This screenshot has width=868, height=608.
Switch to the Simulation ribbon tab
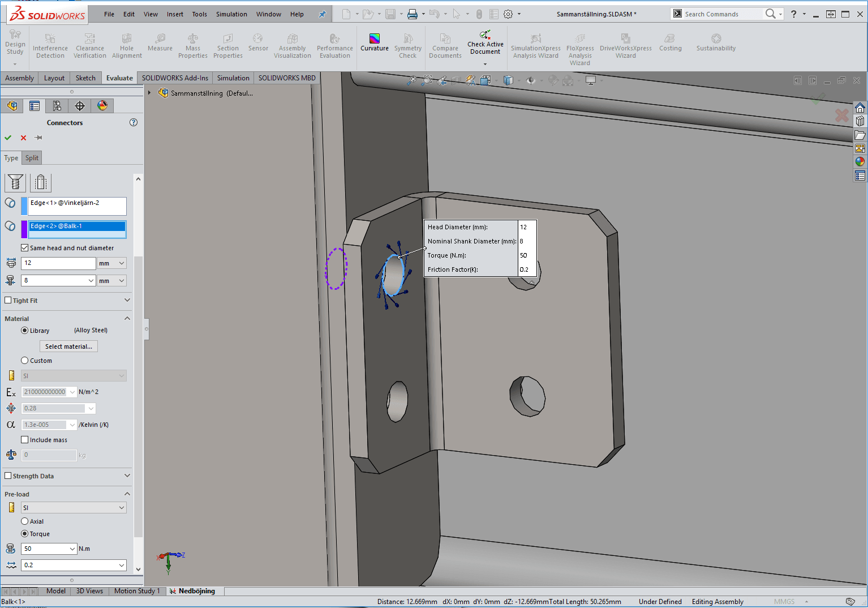click(x=233, y=78)
